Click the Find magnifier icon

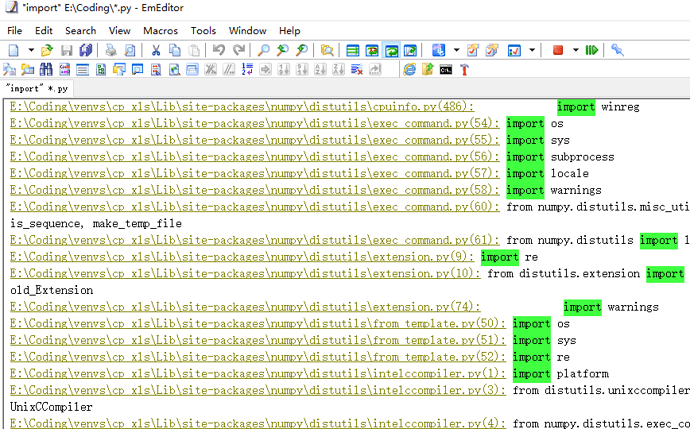[264, 50]
